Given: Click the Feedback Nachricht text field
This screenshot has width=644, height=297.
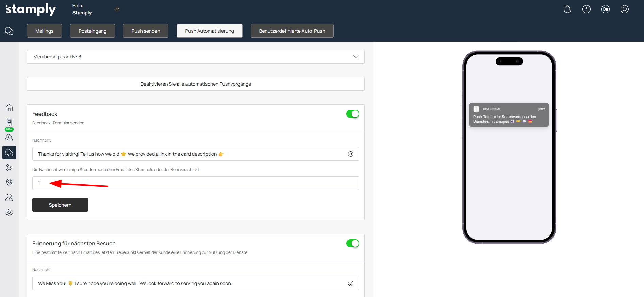Looking at the screenshot, I should click(191, 154).
